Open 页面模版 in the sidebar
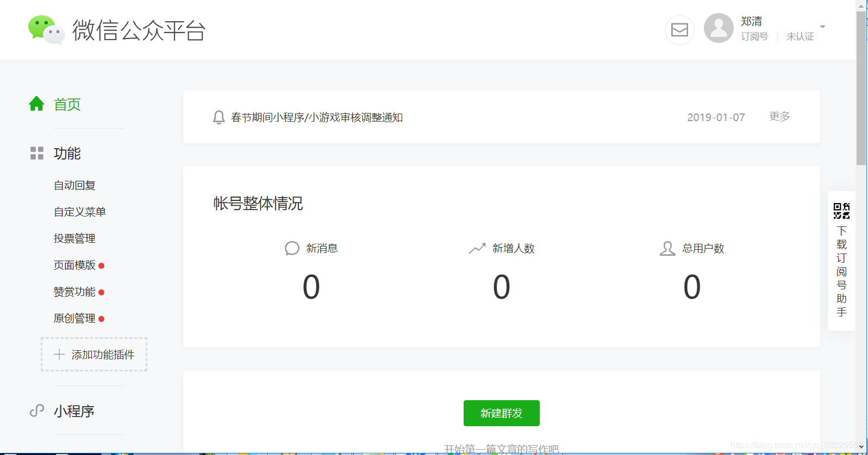Screen dimensions: 868x455 74,265
